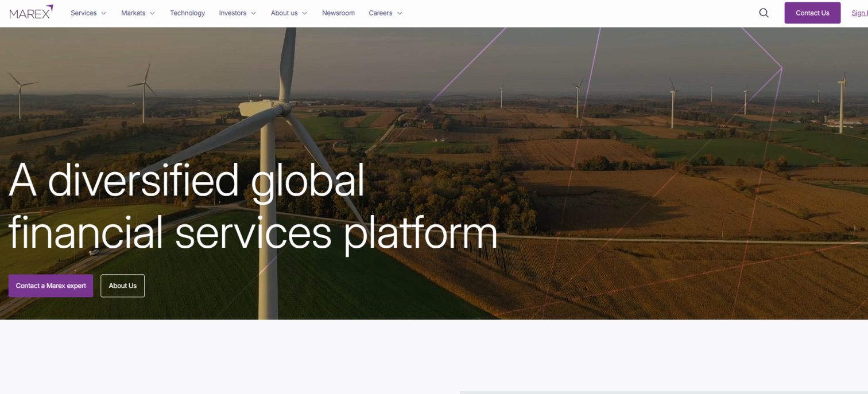Viewport: 868px width, 394px height.
Task: Expand the Markets chevron arrow
Action: [x=152, y=13]
